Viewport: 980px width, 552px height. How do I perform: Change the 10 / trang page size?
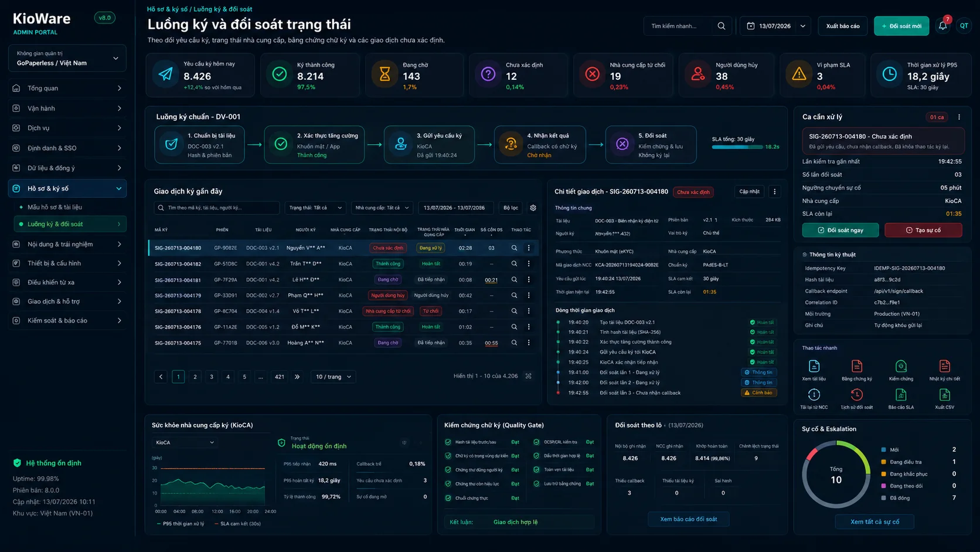[x=333, y=377]
